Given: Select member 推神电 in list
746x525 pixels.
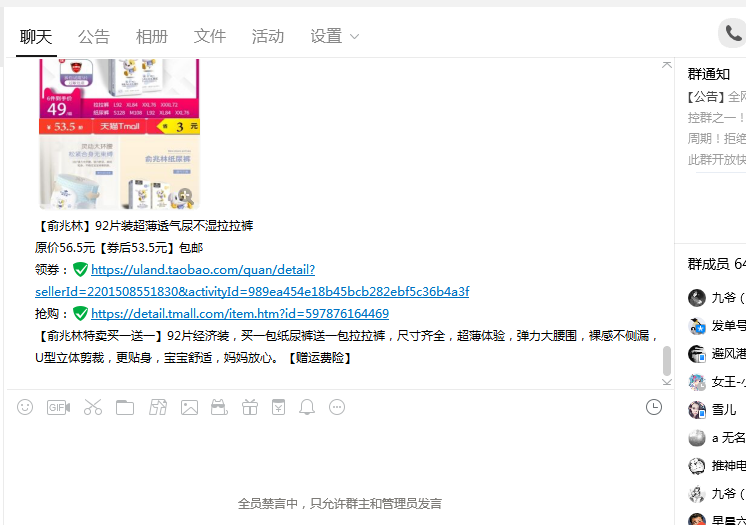Looking at the screenshot, I should (717, 466).
